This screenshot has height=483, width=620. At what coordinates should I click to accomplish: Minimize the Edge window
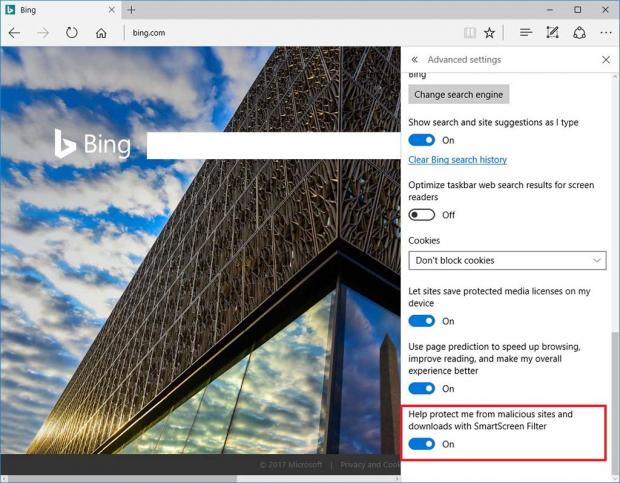pyautogui.click(x=550, y=10)
